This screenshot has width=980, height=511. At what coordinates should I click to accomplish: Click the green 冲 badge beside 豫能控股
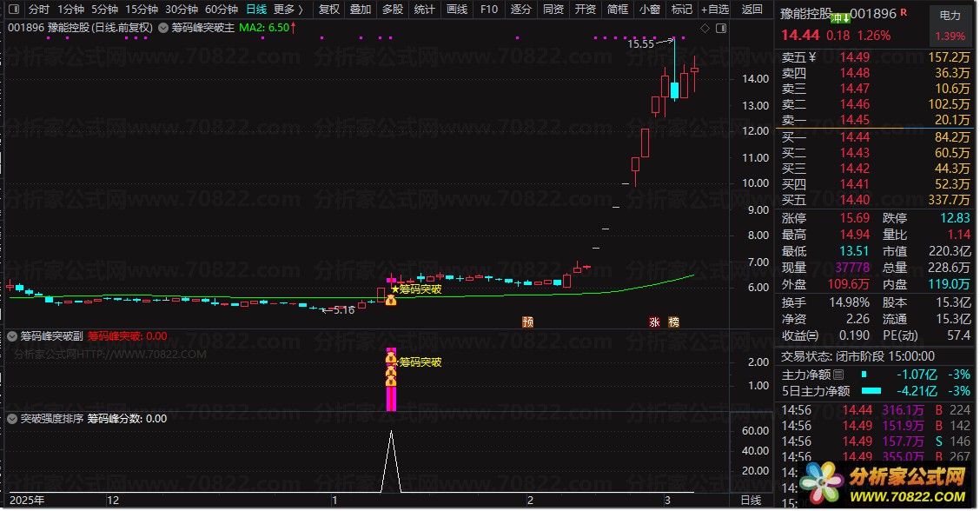point(840,18)
